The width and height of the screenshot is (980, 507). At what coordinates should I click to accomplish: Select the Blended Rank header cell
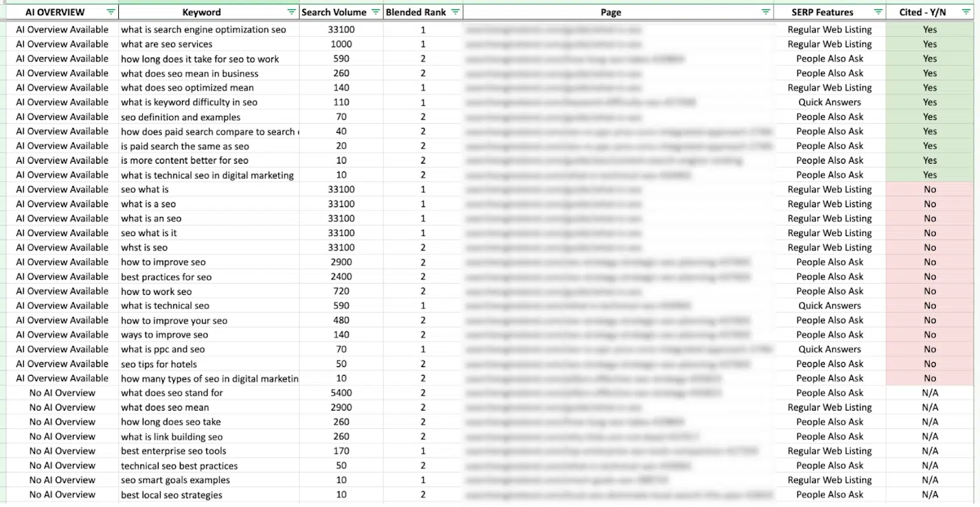pyautogui.click(x=423, y=12)
